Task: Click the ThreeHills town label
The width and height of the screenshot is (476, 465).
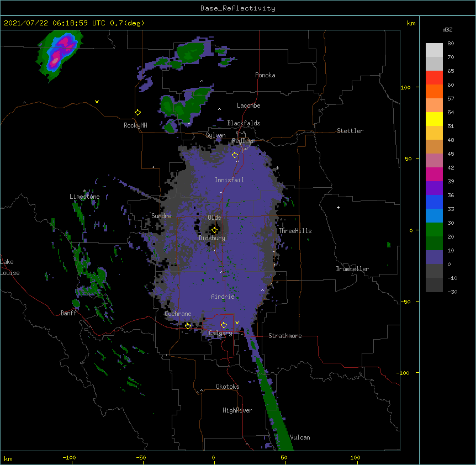Action: (295, 231)
